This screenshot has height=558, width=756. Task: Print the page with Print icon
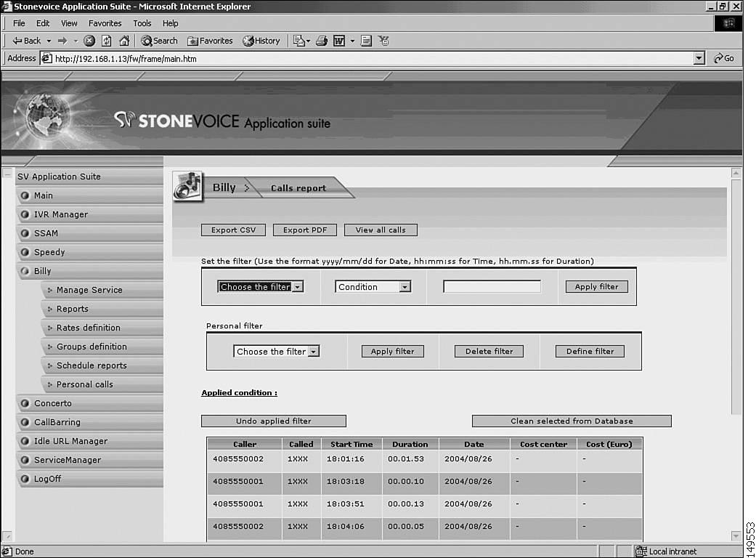point(322,41)
